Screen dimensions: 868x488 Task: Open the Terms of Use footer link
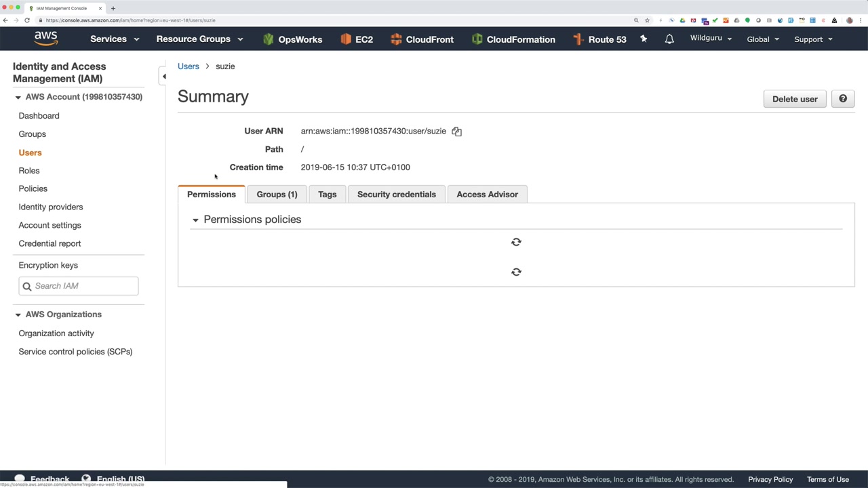click(828, 479)
